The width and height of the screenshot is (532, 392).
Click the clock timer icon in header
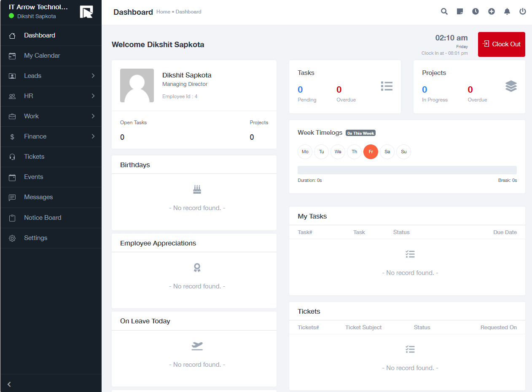coord(476,11)
